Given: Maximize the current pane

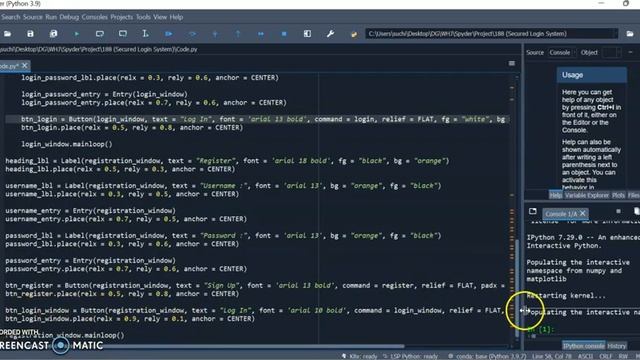Looking at the screenshot, I should [307, 34].
